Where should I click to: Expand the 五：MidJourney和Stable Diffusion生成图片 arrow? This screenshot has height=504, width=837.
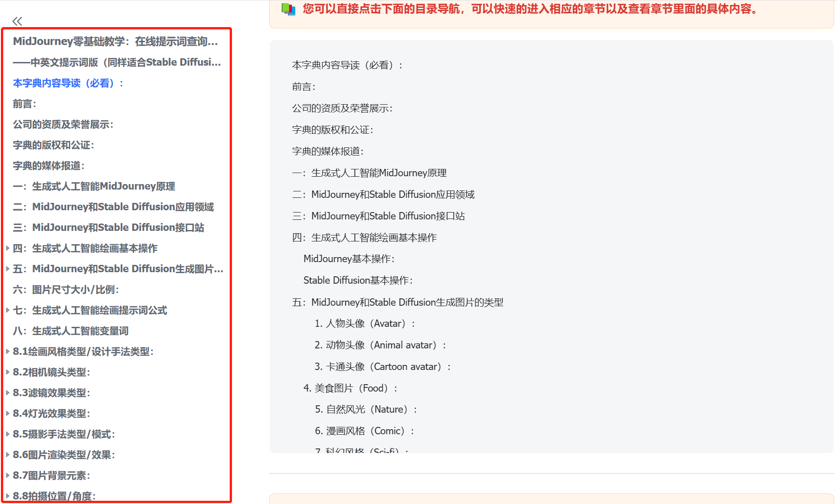pyautogui.click(x=8, y=269)
